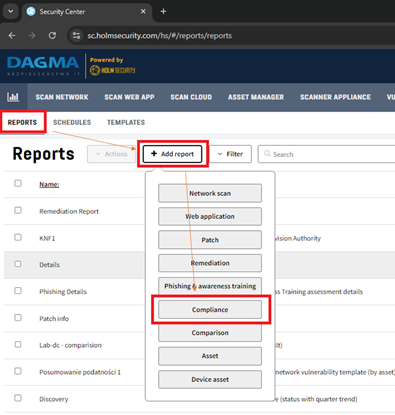Select all reports with header checkbox
Screen dimensions: 395x415
click(18, 183)
